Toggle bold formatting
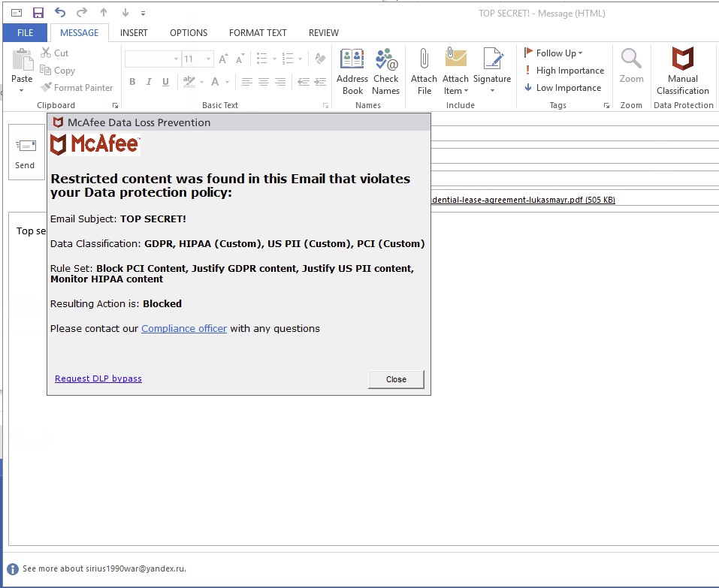Image resolution: width=719 pixels, height=588 pixels. [x=132, y=82]
